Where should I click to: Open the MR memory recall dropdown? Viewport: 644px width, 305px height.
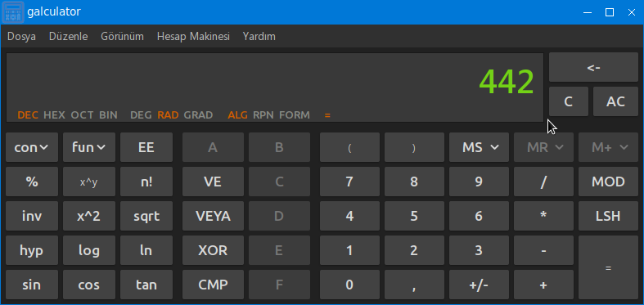tap(544, 147)
